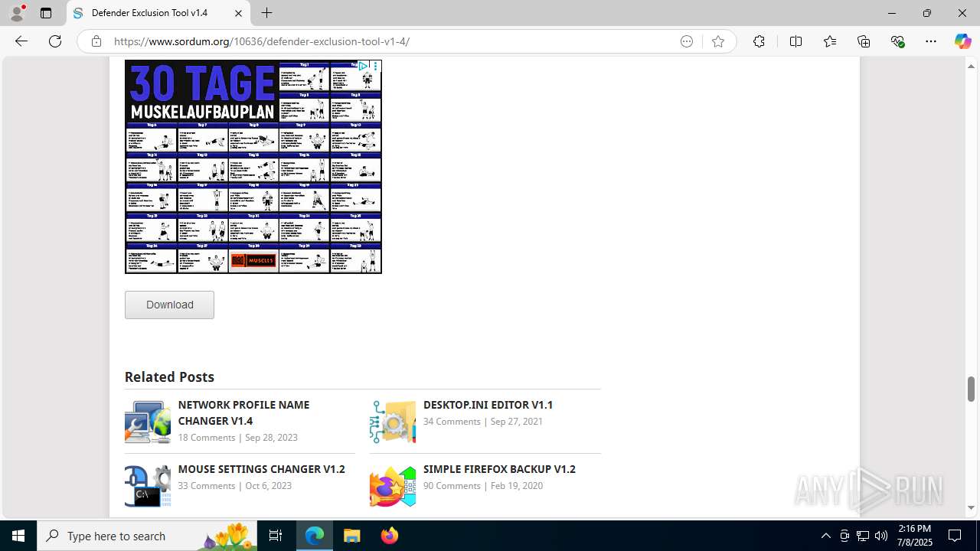Open the Extensions puzzle icon

pos(759,41)
